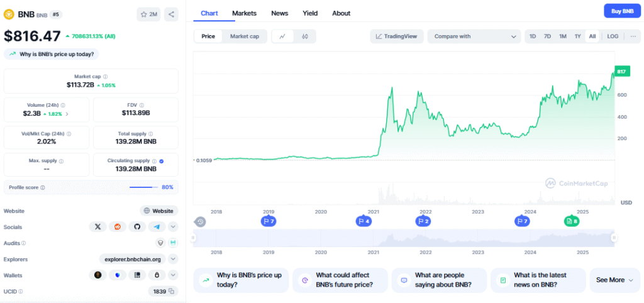
Task: Click the 2021 timeline event marker
Action: [363, 221]
